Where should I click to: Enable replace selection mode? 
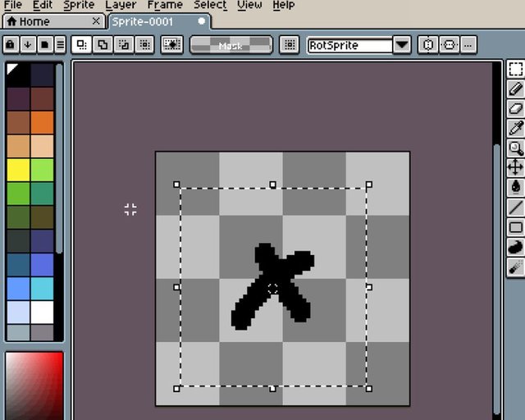tap(81, 44)
